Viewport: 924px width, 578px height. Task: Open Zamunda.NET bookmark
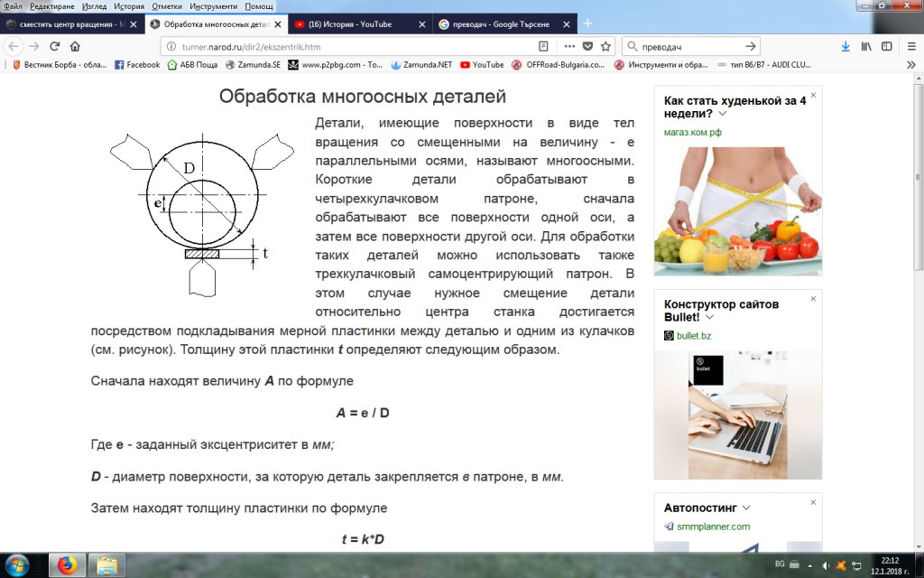pyautogui.click(x=421, y=65)
